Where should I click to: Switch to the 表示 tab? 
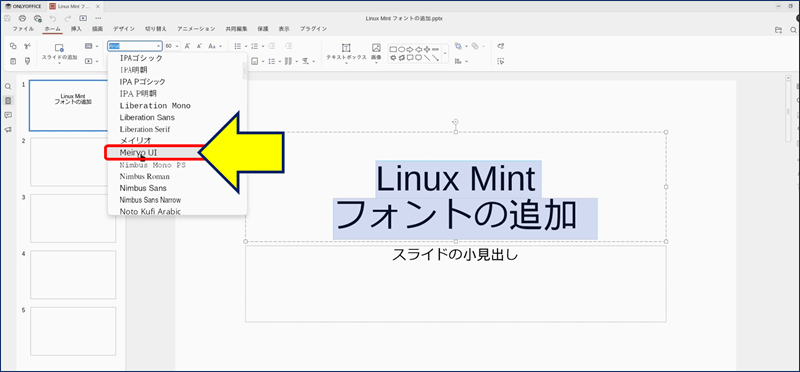tap(284, 29)
